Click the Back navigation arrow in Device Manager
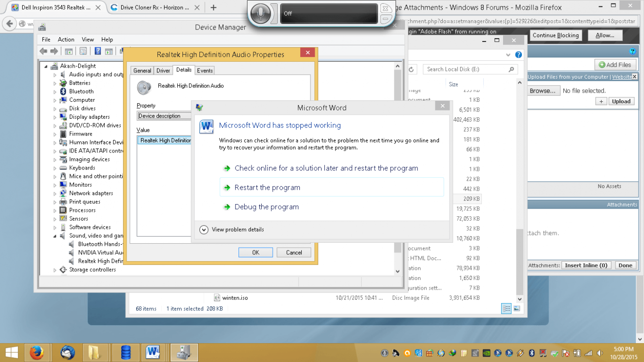Image resolution: width=644 pixels, height=362 pixels. pos(43,50)
